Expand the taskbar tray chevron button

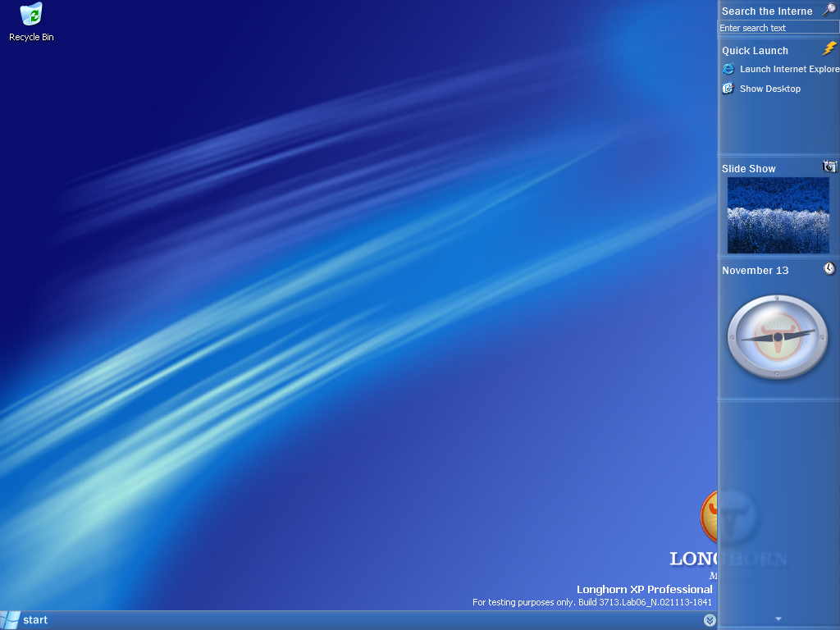click(x=710, y=620)
